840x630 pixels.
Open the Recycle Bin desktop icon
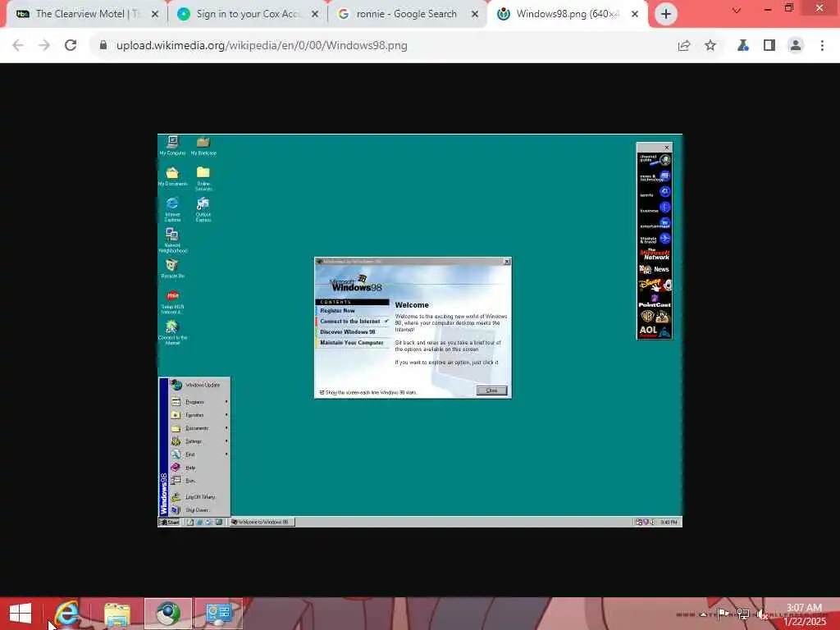172,269
